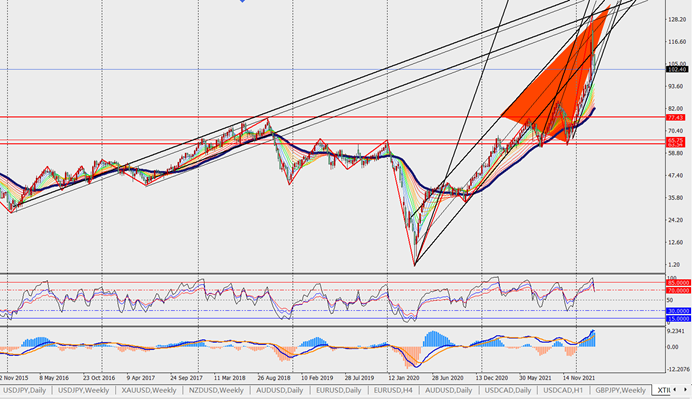Image resolution: width=692 pixels, height=399 pixels.
Task: Click the red 77.43 level label
Action: tap(676, 117)
